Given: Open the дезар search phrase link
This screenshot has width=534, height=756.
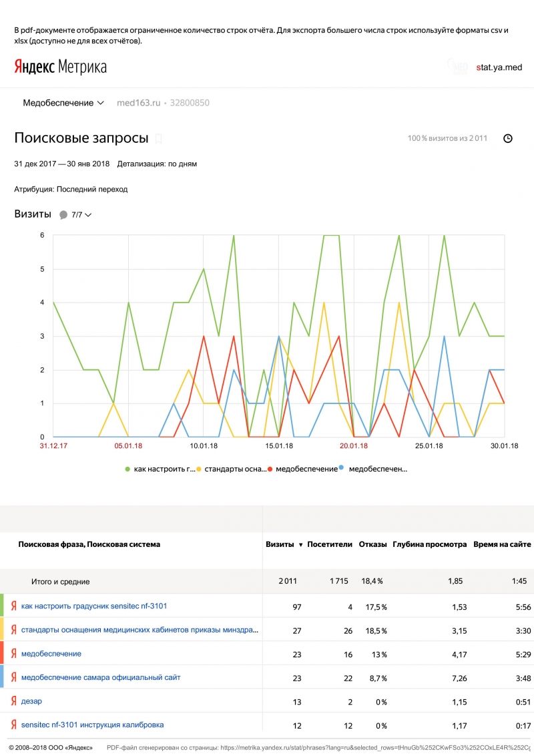Looking at the screenshot, I should pos(31,701).
